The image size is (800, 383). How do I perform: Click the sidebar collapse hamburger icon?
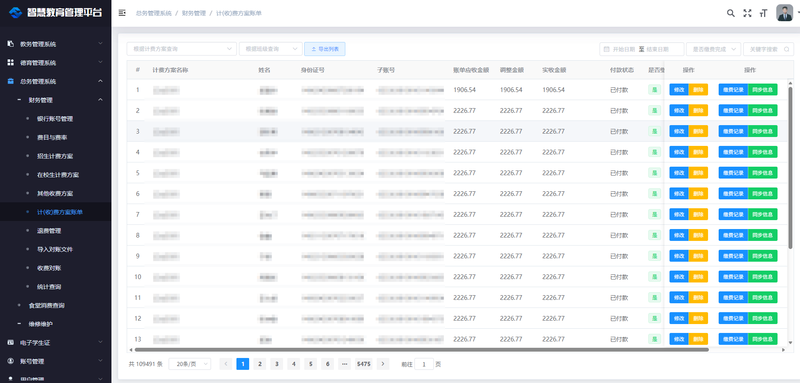pyautogui.click(x=122, y=13)
